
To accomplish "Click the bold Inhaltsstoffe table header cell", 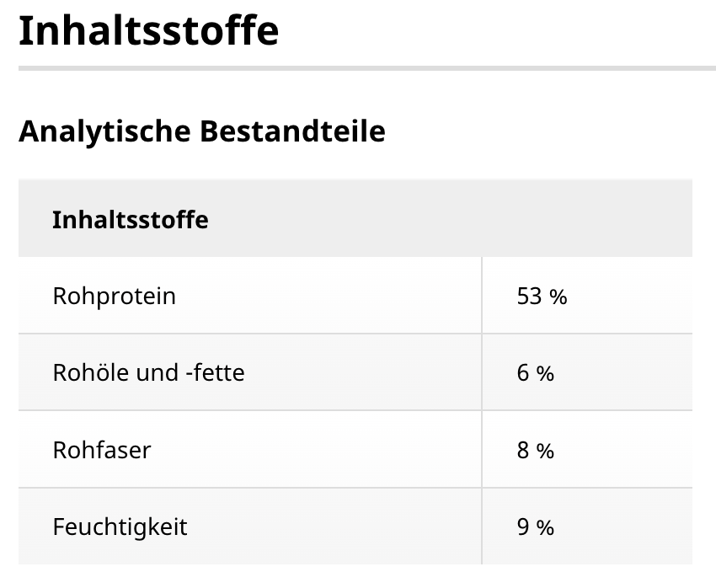I will (x=130, y=220).
